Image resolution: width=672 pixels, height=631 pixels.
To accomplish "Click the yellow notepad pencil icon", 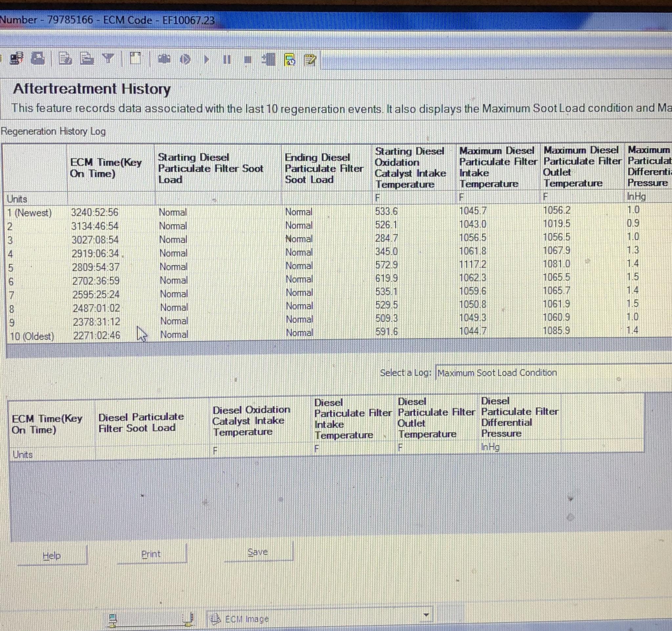I will [x=310, y=60].
